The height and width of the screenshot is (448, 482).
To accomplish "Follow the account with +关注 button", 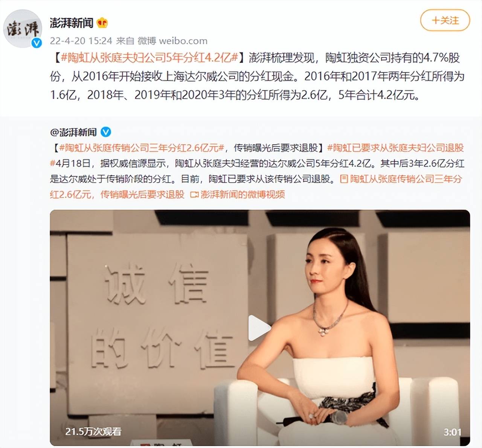I will [445, 20].
